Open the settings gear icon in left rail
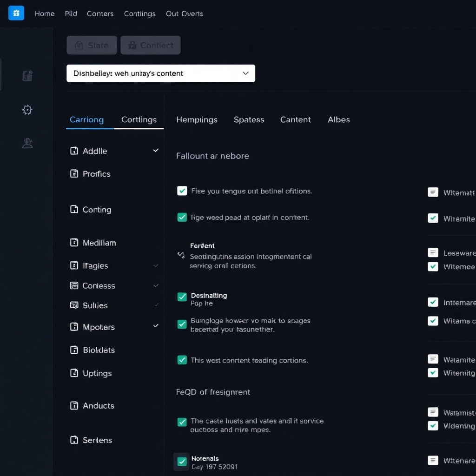Viewport: 476px width, 476px height. [x=27, y=110]
